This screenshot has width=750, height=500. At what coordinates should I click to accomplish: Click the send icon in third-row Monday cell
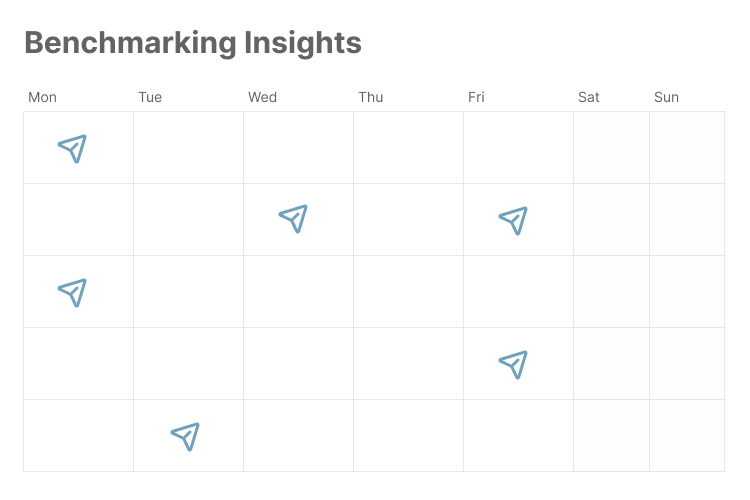72,292
